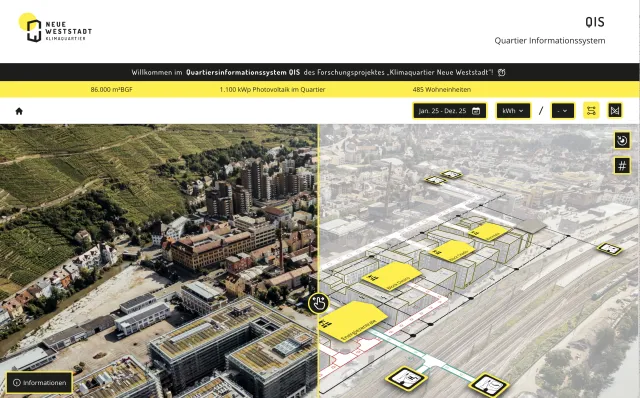The image size is (640, 398).
Task: Open the kWh unit dropdown
Action: click(513, 111)
